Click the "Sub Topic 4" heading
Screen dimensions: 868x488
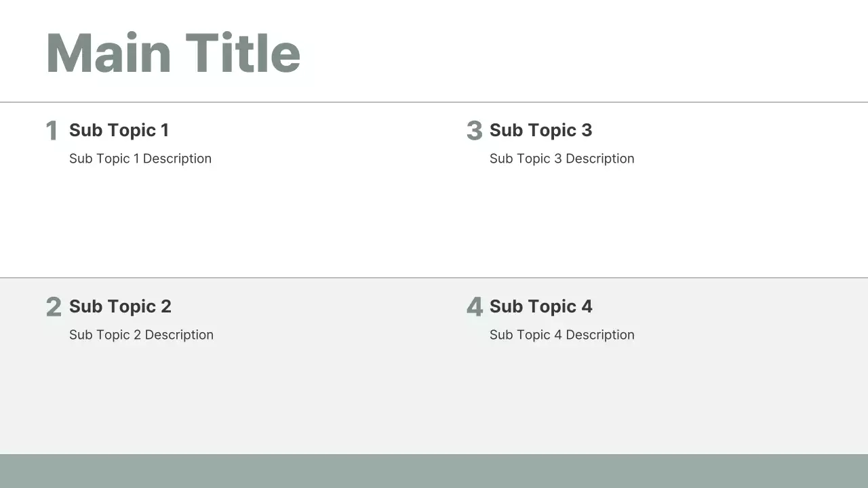coord(540,306)
